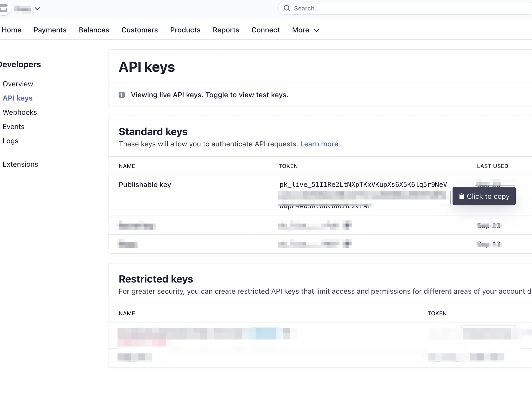Click the Learn more link
The image size is (532, 395).
point(319,144)
